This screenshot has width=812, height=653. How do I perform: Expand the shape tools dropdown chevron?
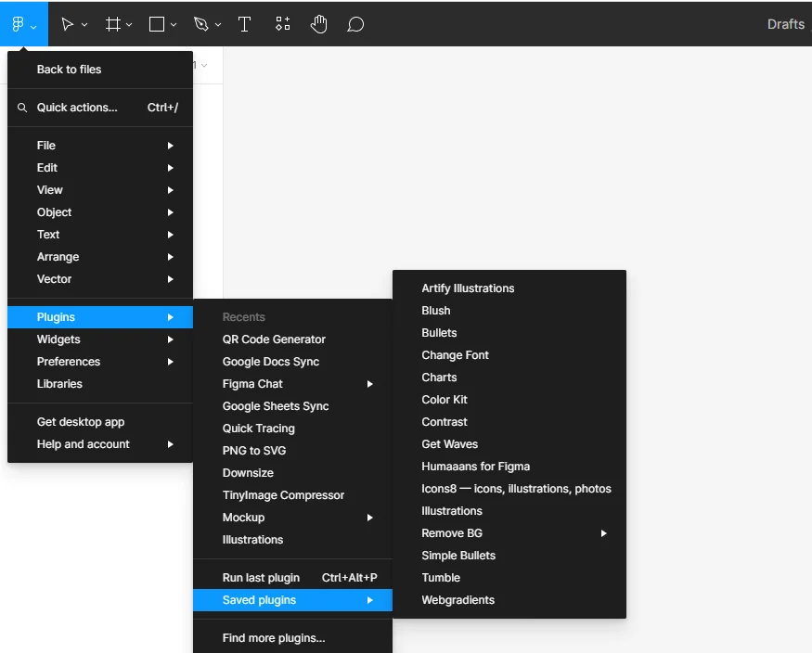pyautogui.click(x=174, y=26)
